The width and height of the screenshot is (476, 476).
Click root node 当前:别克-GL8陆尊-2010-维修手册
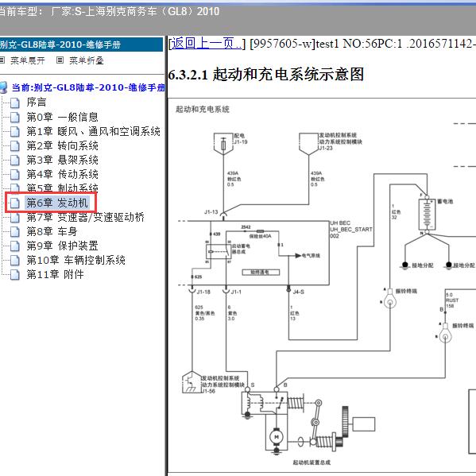(x=88, y=87)
